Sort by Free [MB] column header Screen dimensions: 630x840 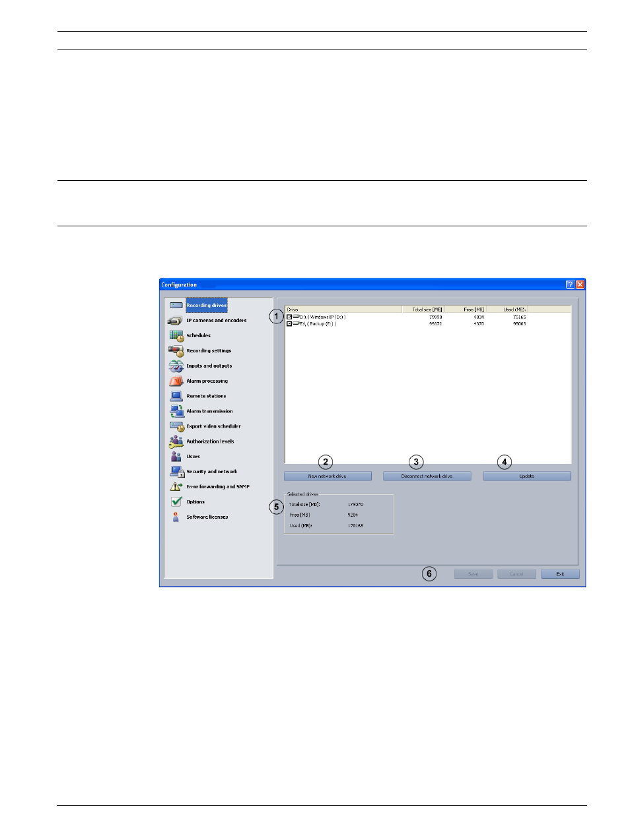[466, 309]
